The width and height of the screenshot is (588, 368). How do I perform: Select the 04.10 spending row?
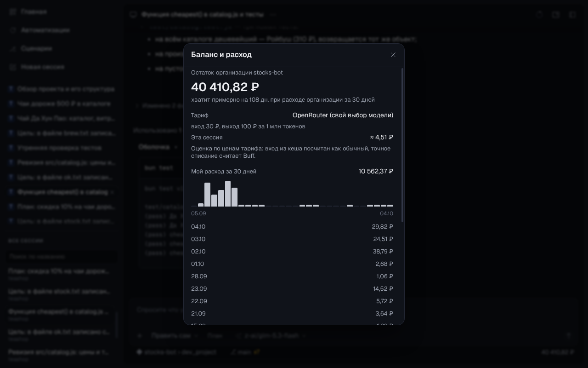[292, 226]
